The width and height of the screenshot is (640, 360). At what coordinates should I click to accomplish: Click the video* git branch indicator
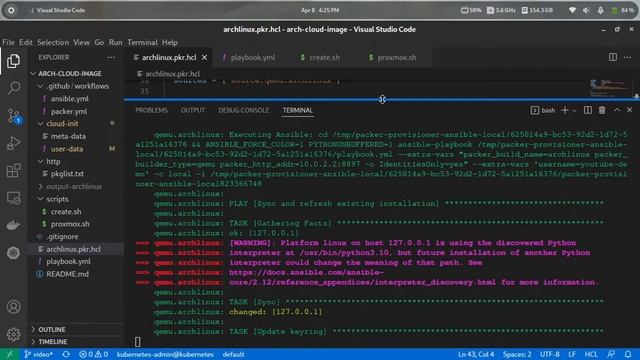38,354
